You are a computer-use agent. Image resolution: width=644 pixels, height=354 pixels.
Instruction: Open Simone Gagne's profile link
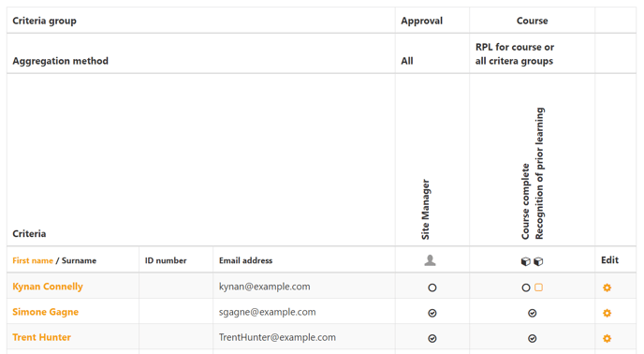pyautogui.click(x=46, y=312)
